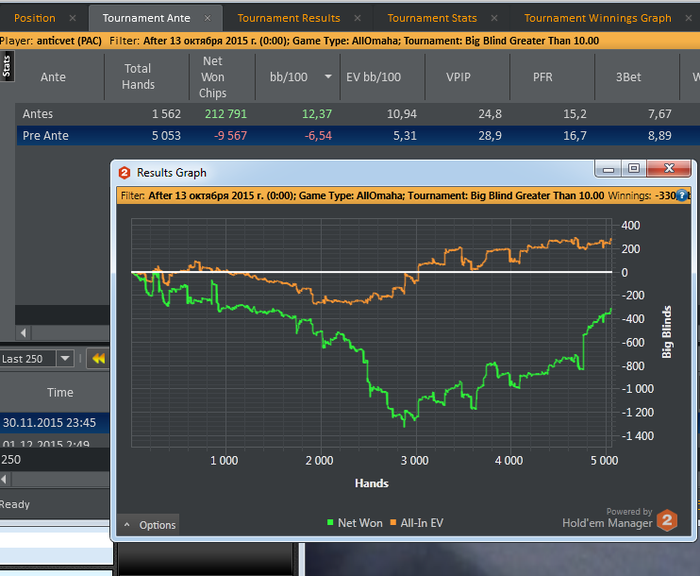Close the Tournament Ante tab
This screenshot has height=576, width=700.
207,18
